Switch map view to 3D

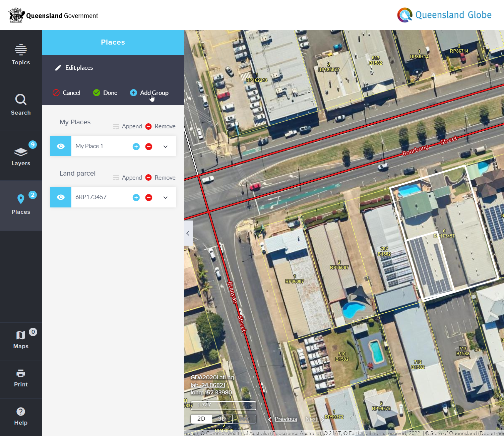click(x=222, y=419)
